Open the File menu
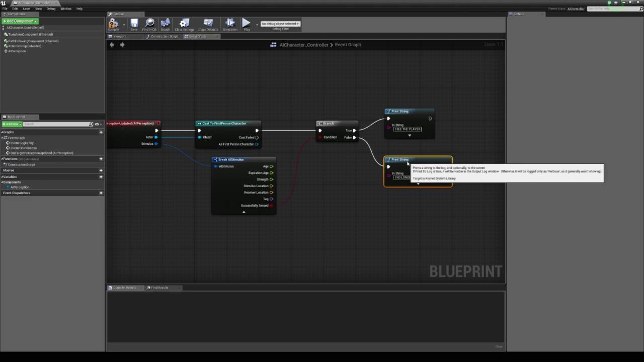The height and width of the screenshot is (362, 644). [5, 9]
